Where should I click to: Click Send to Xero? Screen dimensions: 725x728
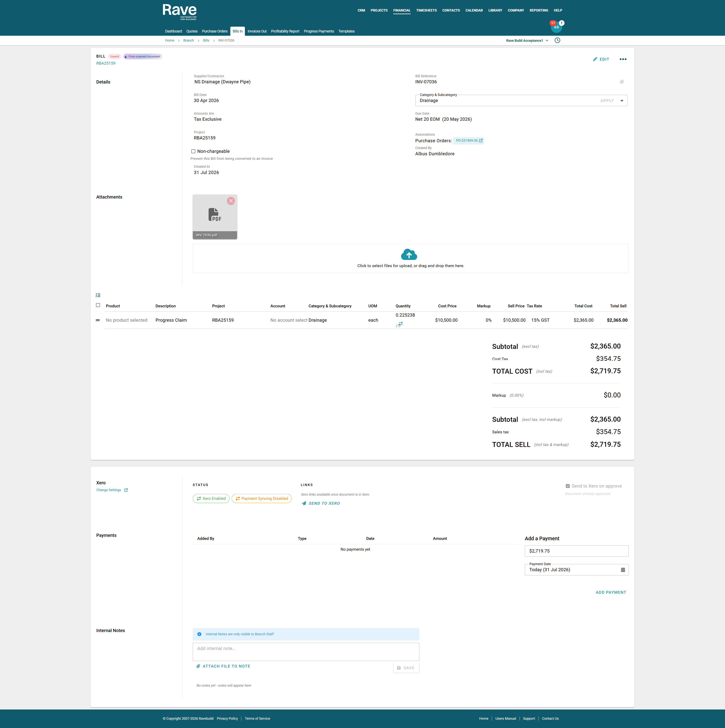pos(321,503)
